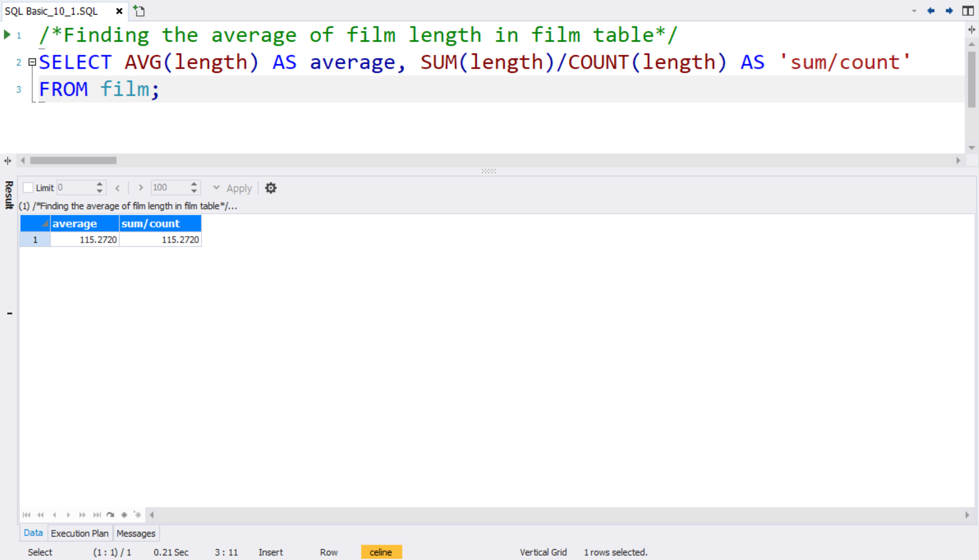This screenshot has width=979, height=560.
Task: Click the Apply button
Action: [239, 188]
